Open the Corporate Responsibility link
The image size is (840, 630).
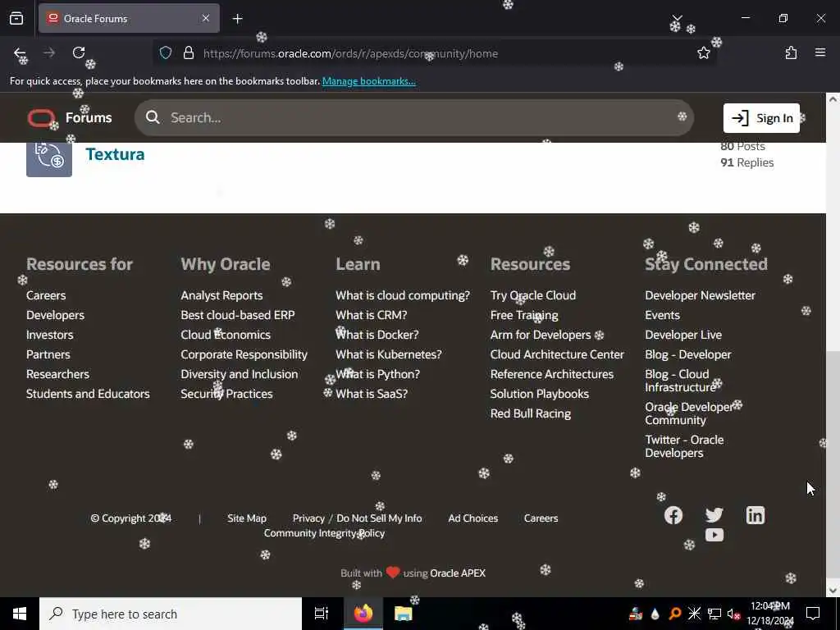click(x=244, y=354)
